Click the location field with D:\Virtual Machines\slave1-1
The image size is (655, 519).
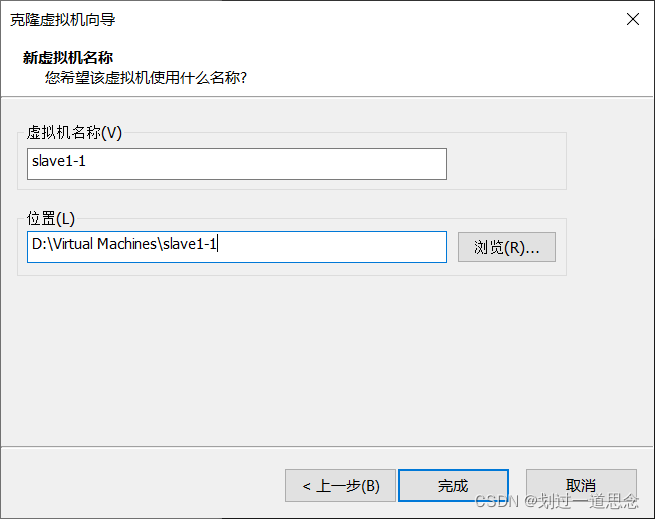237,247
